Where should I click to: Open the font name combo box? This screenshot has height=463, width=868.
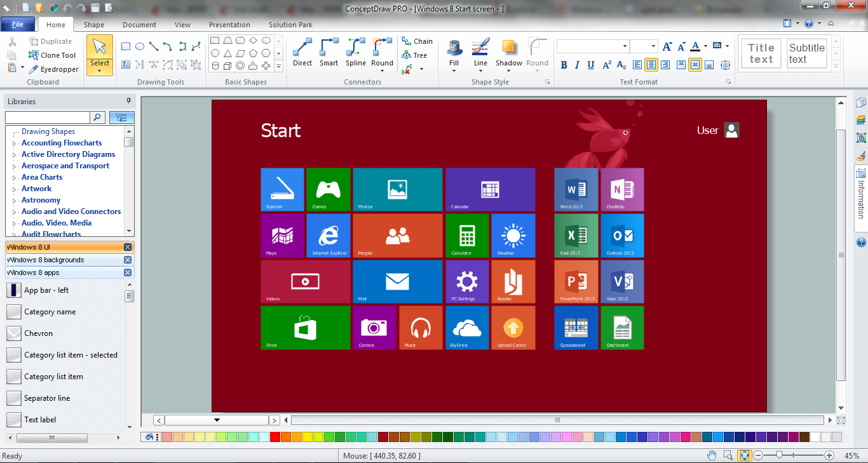(593, 46)
